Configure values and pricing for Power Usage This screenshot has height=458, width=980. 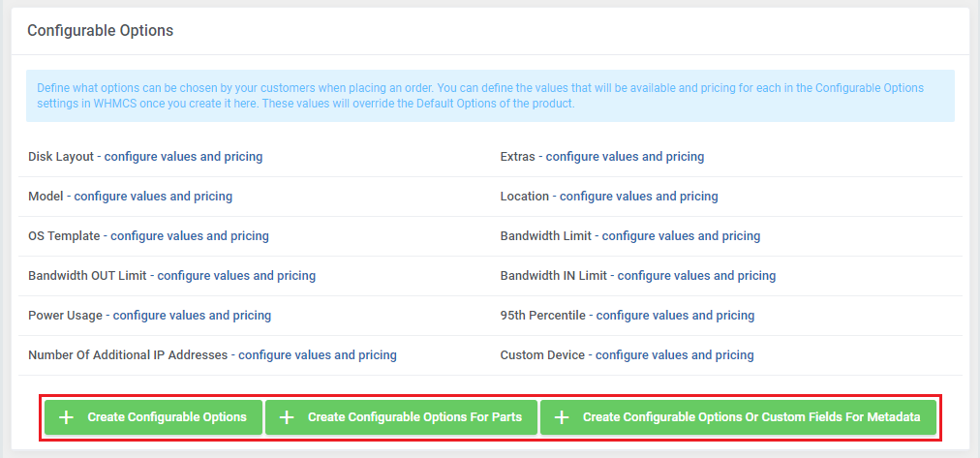click(x=192, y=315)
